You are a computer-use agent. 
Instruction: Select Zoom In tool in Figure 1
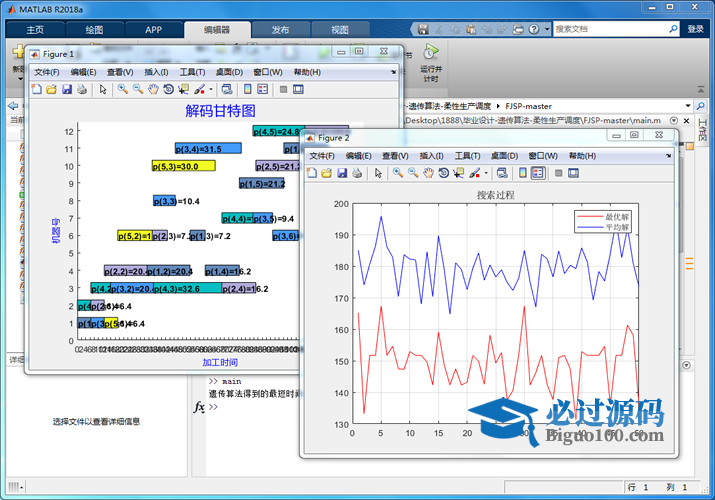[x=122, y=90]
